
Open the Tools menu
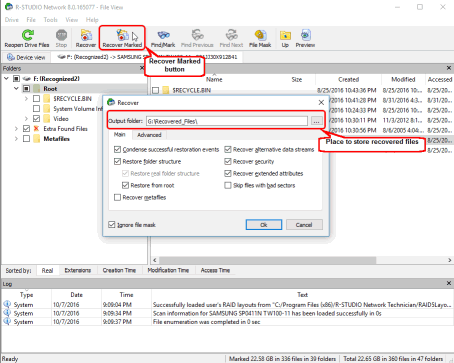(x=50, y=20)
